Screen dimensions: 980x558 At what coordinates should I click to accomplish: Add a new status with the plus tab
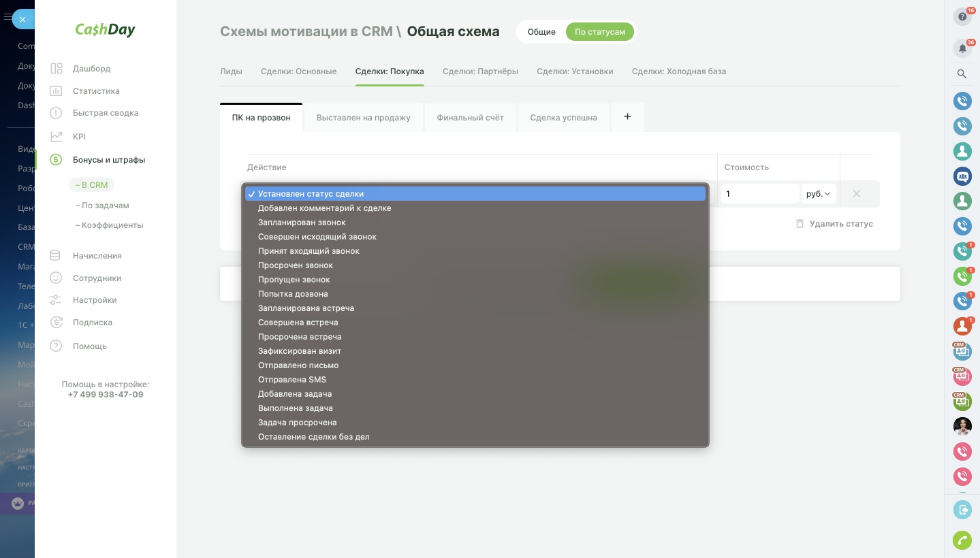(x=627, y=117)
